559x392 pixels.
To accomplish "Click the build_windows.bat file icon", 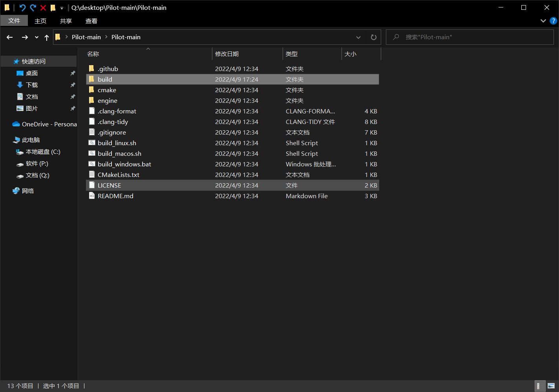I will pos(92,164).
